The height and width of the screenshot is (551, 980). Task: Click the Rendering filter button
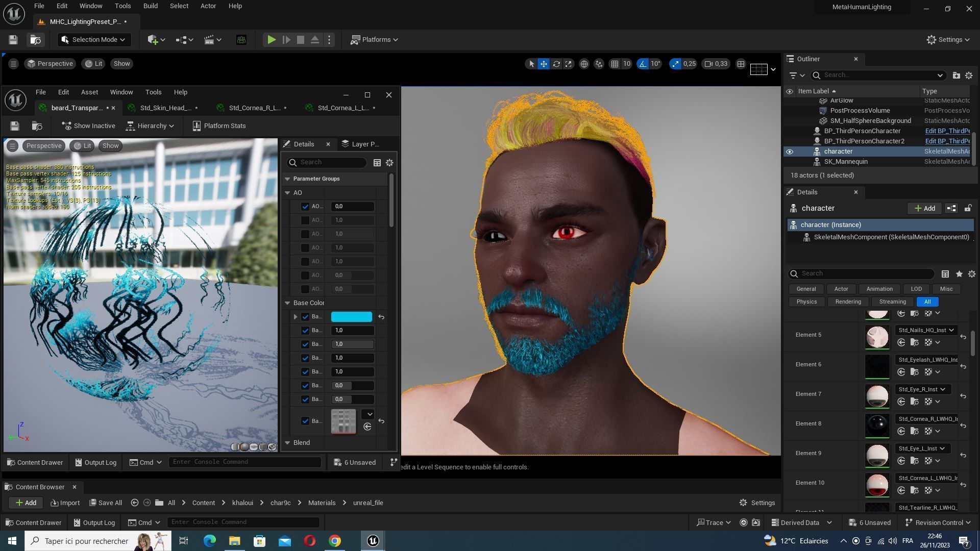tap(848, 302)
